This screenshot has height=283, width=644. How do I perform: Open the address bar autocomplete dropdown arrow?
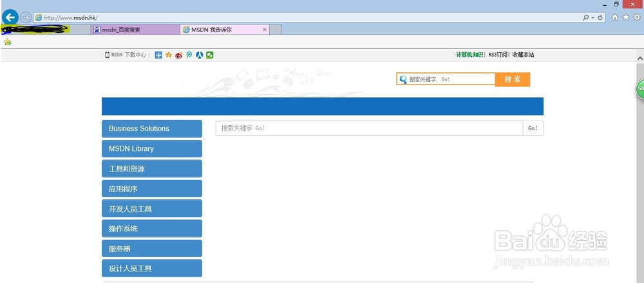(592, 17)
